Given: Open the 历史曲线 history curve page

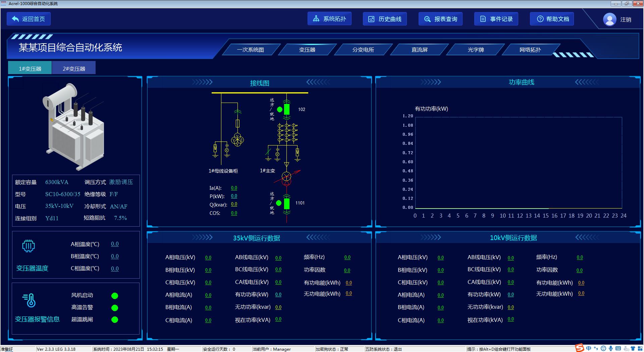Looking at the screenshot, I should tap(385, 19).
